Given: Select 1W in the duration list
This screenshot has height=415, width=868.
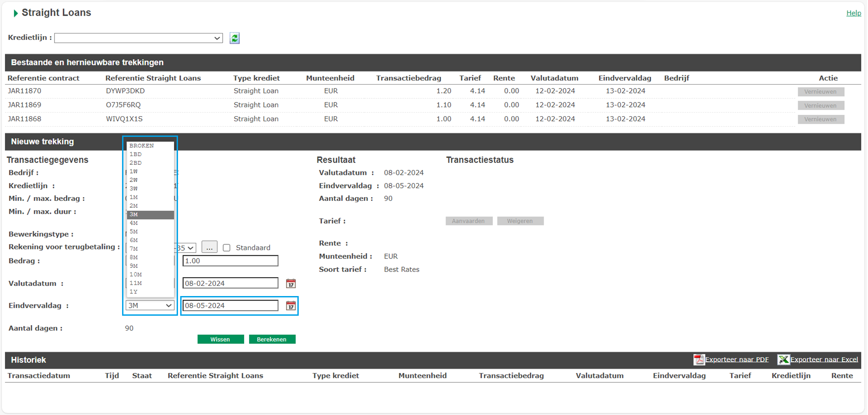Looking at the screenshot, I should [x=134, y=171].
